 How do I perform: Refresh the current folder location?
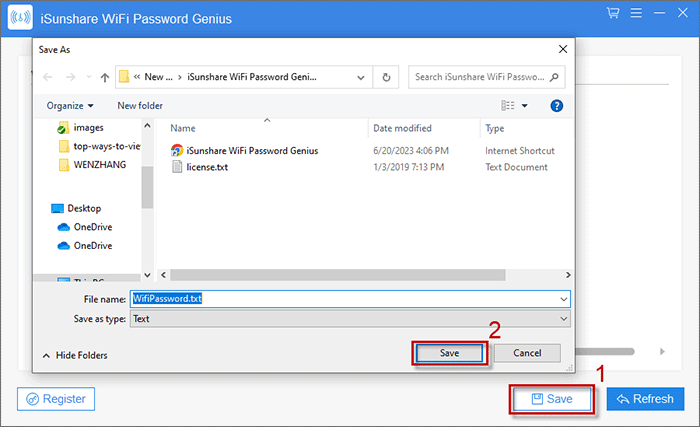(386, 77)
